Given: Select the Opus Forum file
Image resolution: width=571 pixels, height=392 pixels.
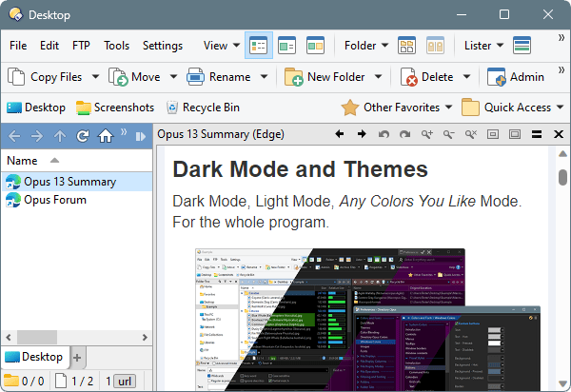Looking at the screenshot, I should (55, 200).
